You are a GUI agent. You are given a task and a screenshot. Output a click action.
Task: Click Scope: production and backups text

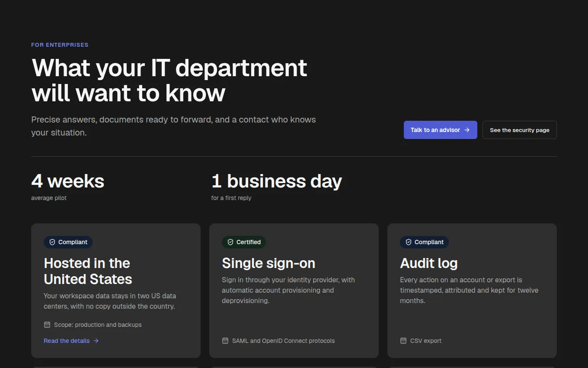(x=98, y=325)
